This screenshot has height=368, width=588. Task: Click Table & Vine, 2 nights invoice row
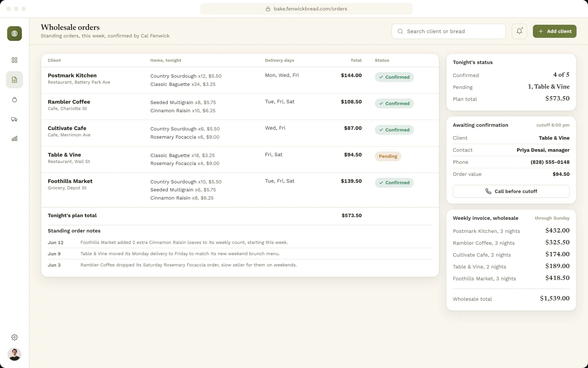tap(511, 266)
